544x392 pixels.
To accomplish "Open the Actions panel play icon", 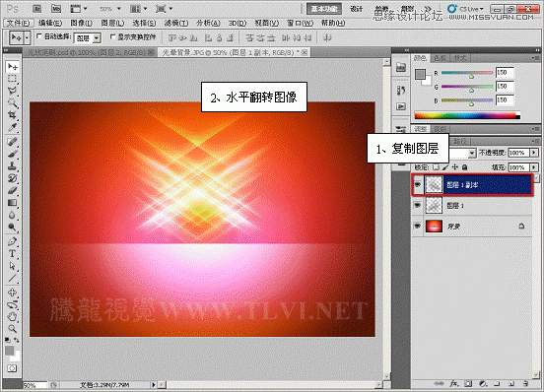I will click(401, 106).
